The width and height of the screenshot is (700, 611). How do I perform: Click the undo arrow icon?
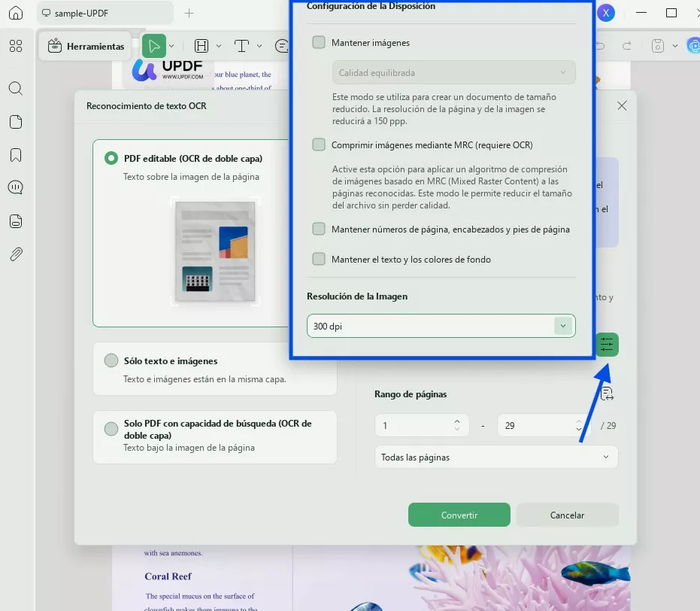click(x=601, y=46)
